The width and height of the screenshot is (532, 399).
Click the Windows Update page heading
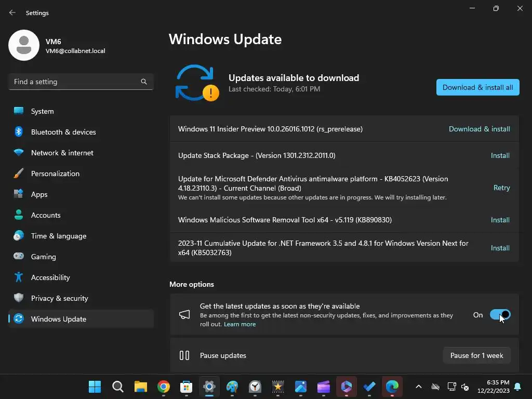225,39
